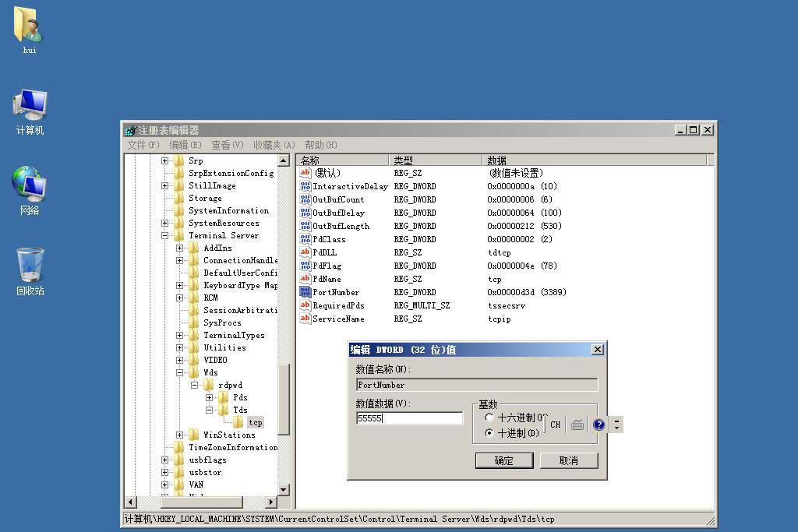Screen dimensions: 798x532
Task: Click the Terminal Server folder icon
Action: pyautogui.click(x=179, y=235)
